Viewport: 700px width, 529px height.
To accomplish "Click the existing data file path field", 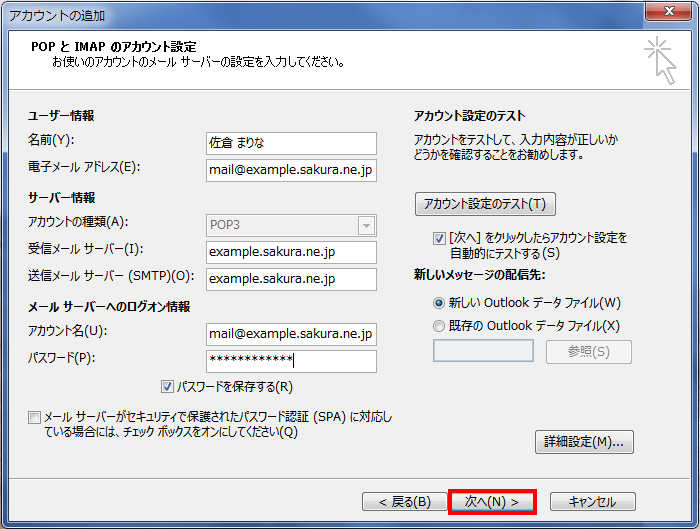I will [x=483, y=351].
